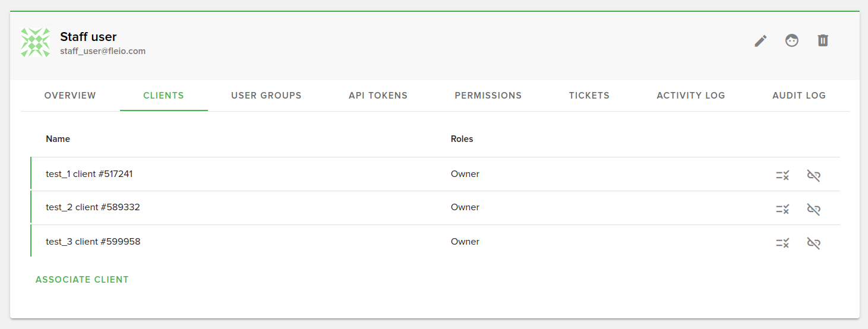This screenshot has height=329, width=868.
Task: Dissociate test_2 client using unlink icon
Action: (813, 209)
